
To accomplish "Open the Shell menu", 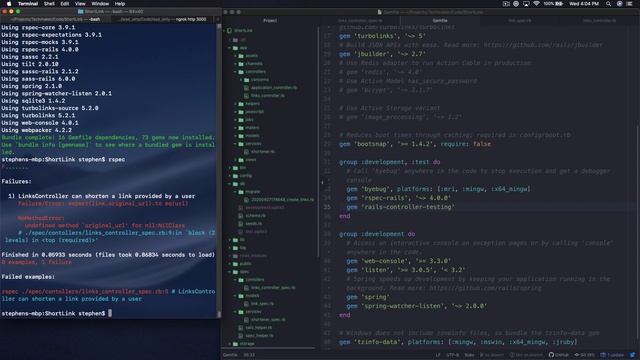I will (x=49, y=4).
